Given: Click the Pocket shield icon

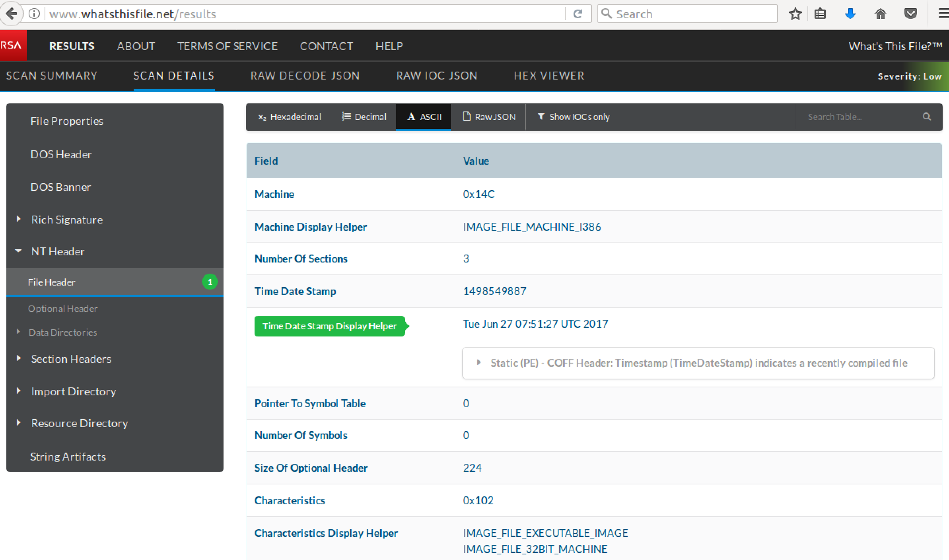Looking at the screenshot, I should [910, 14].
